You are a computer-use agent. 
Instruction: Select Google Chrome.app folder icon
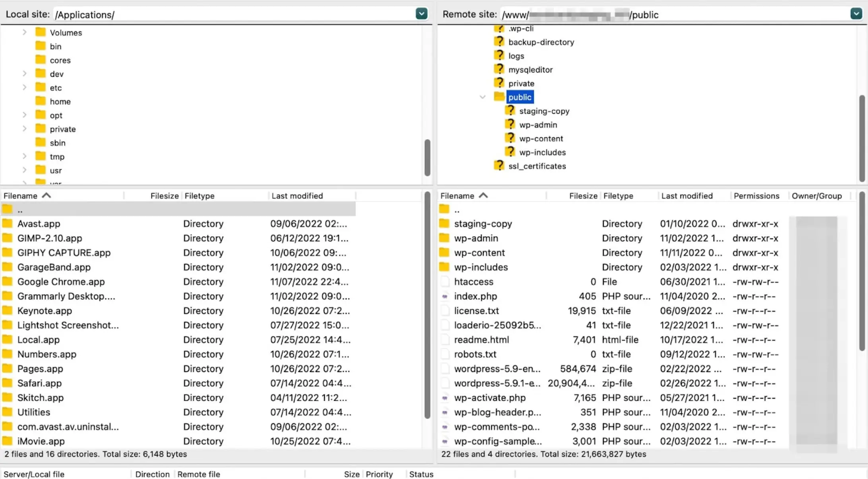[x=7, y=281]
